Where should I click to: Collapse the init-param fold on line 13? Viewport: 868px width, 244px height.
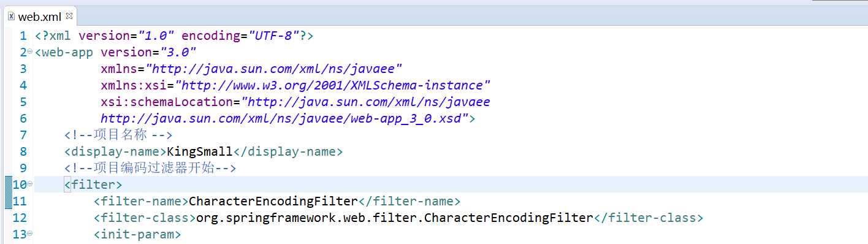click(x=29, y=234)
